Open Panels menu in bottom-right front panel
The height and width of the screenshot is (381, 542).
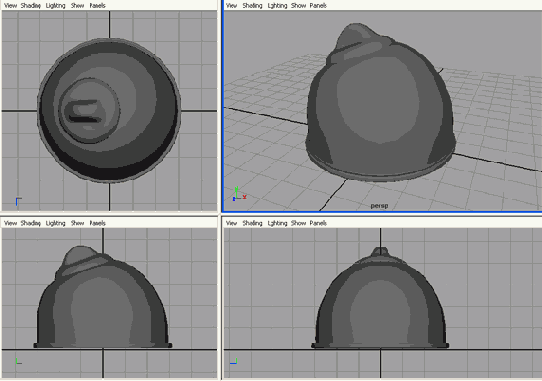318,223
